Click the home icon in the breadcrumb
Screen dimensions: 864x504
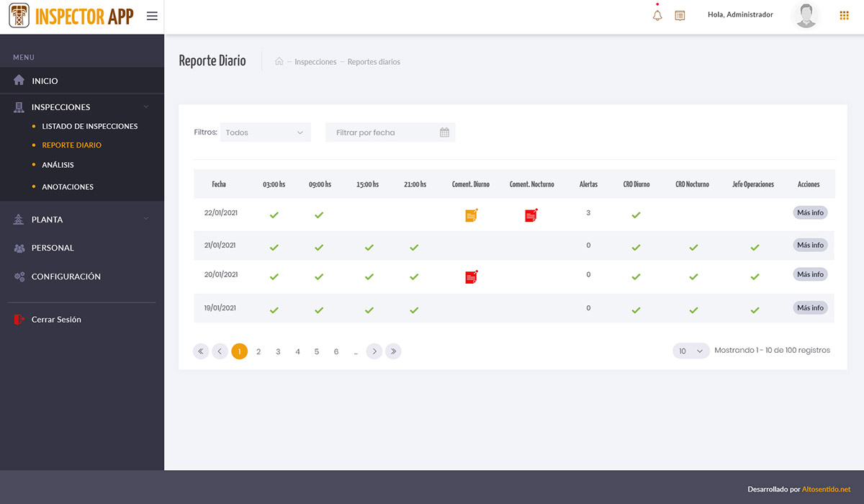[279, 62]
